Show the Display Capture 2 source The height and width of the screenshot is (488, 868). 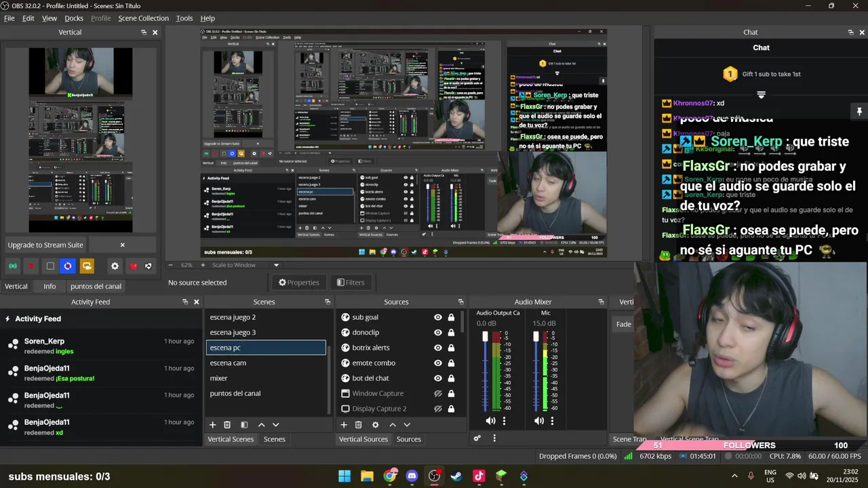coord(437,409)
